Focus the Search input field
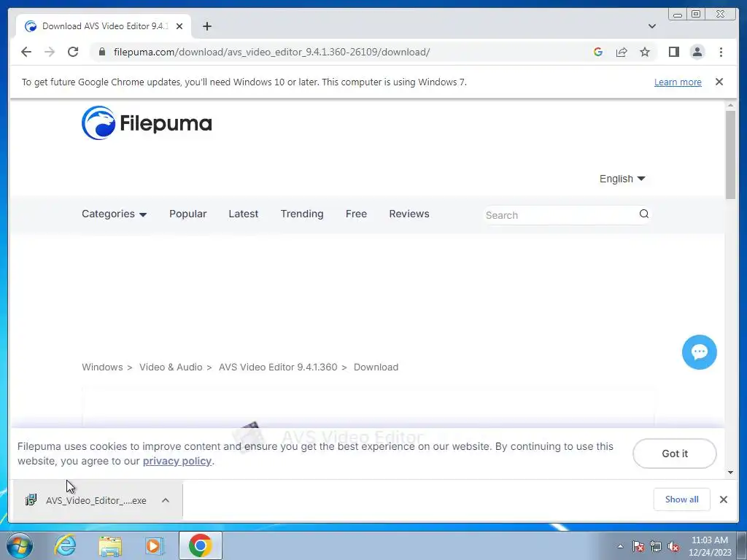 pyautogui.click(x=560, y=215)
